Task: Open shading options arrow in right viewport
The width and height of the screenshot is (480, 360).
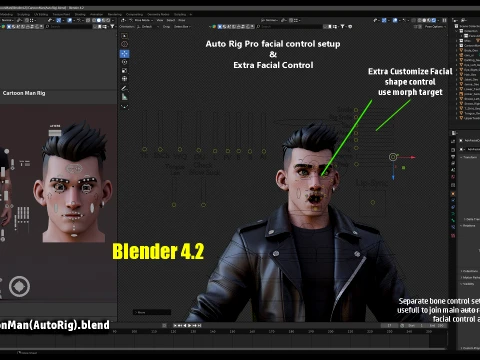Action: [x=438, y=20]
